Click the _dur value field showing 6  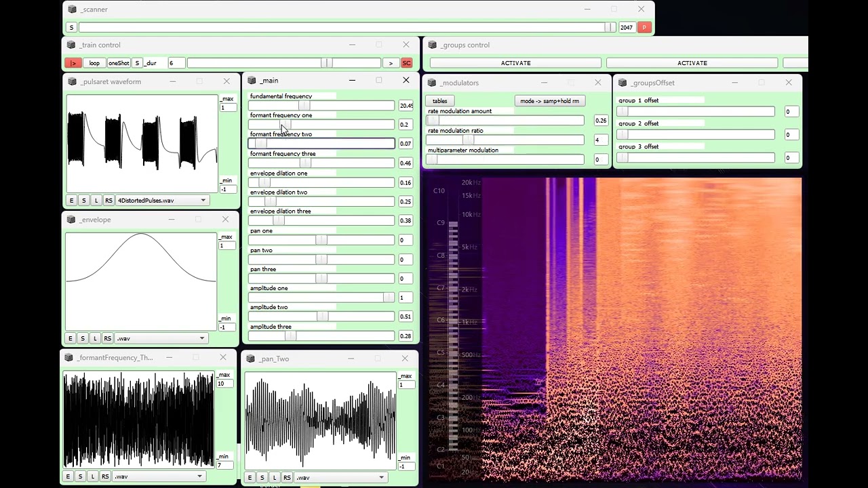176,63
